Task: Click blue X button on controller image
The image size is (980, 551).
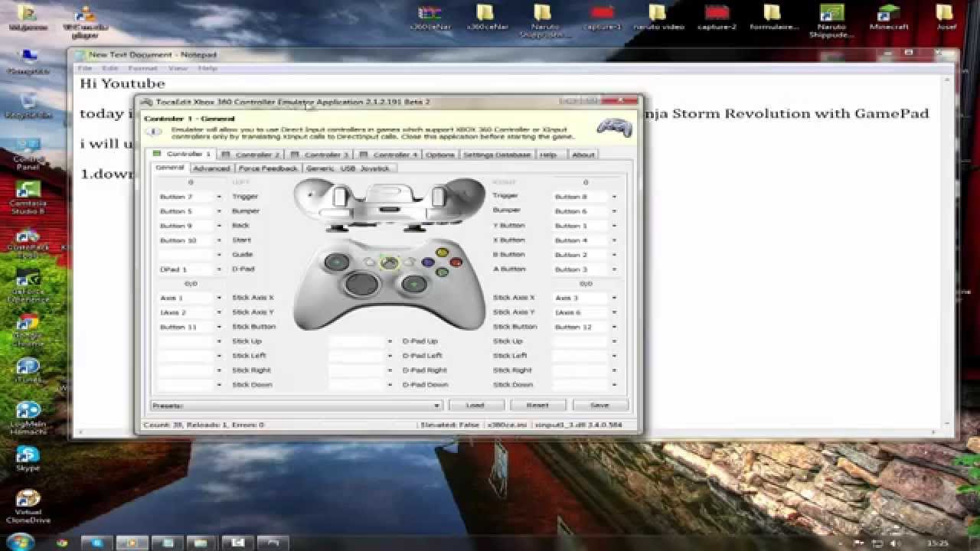Action: tap(428, 262)
